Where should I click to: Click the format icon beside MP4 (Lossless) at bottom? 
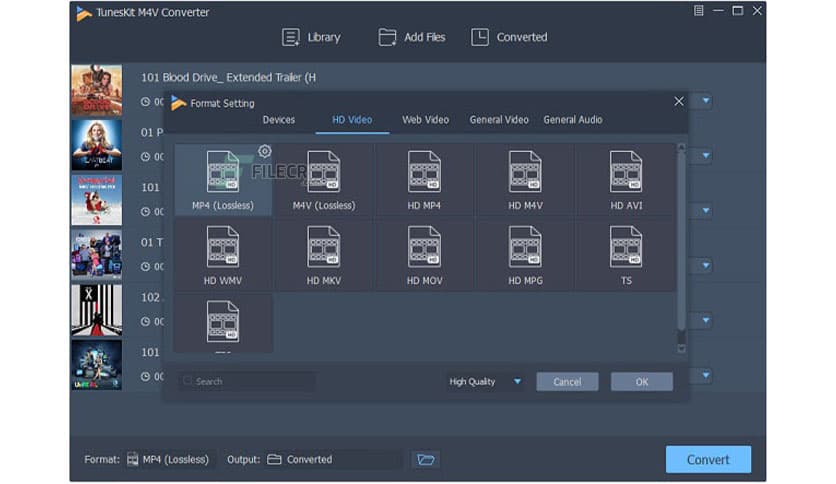point(132,459)
